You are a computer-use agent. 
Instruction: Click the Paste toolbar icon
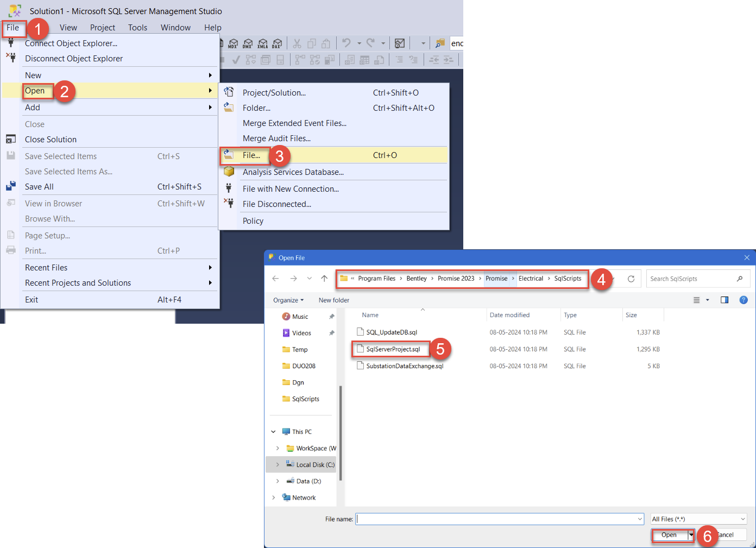[326, 43]
